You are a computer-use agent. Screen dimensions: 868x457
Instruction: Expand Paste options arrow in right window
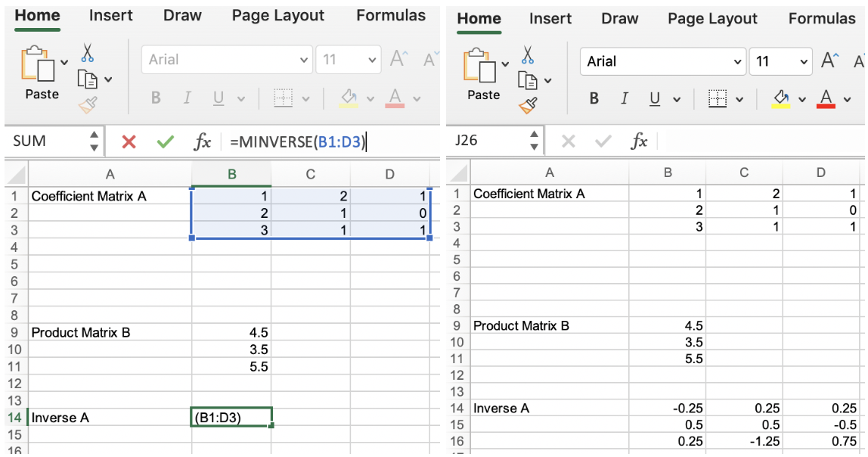pos(505,64)
